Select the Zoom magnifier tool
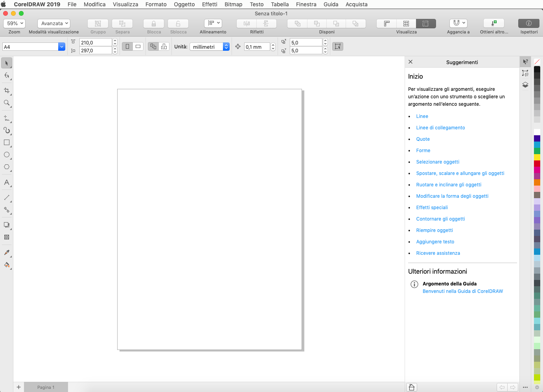The width and height of the screenshot is (543, 392). tap(7, 103)
